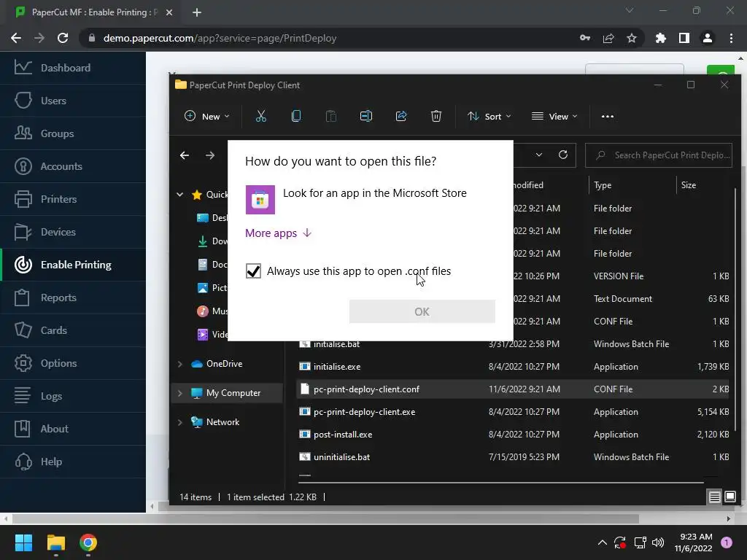Open Accounts in PaperCut sidebar
Viewport: 747px width, 560px height.
click(73, 166)
